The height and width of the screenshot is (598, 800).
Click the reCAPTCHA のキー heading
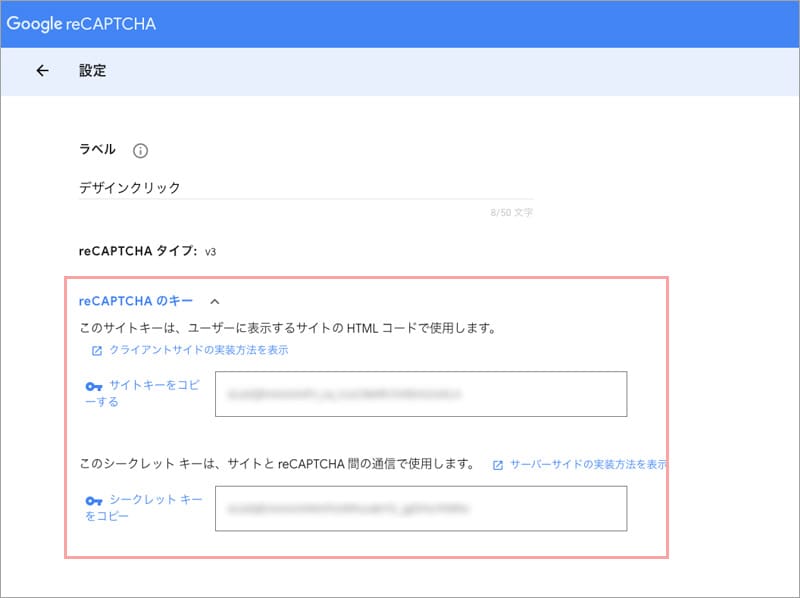pyautogui.click(x=136, y=301)
